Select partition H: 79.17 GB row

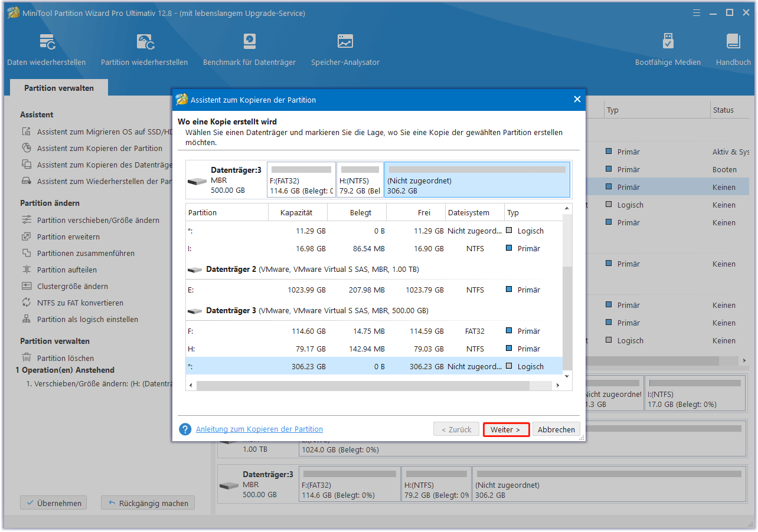coord(374,349)
